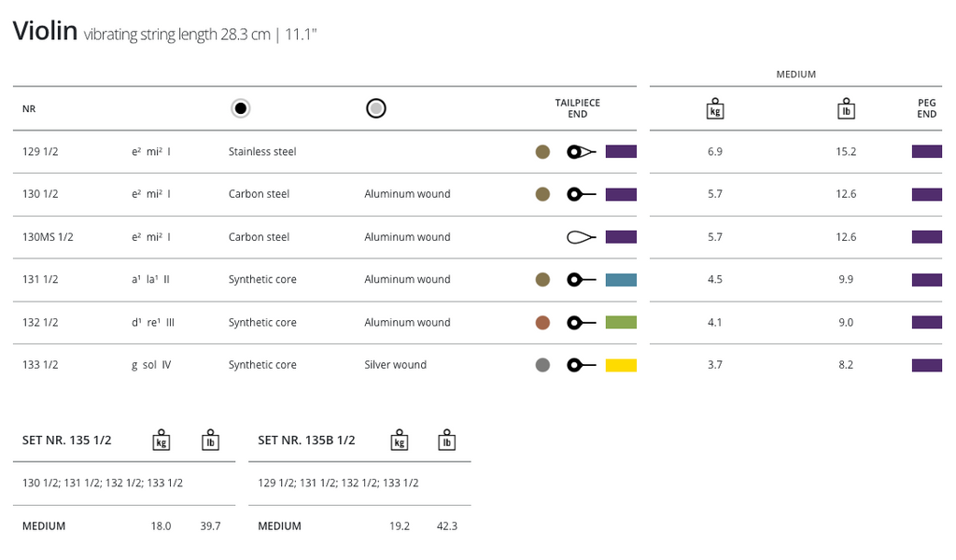Click set contents '130 1/2; 131 1/2; 132 1/2; 133 1/2'

pyautogui.click(x=103, y=483)
